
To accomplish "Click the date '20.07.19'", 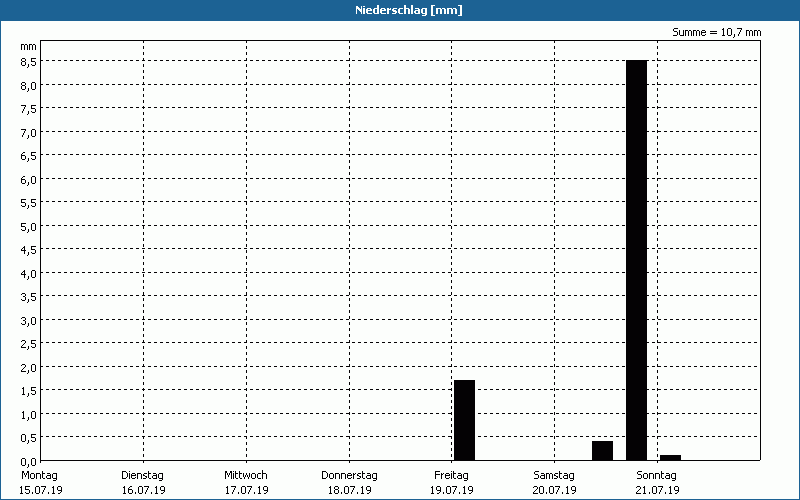I will tap(555, 490).
